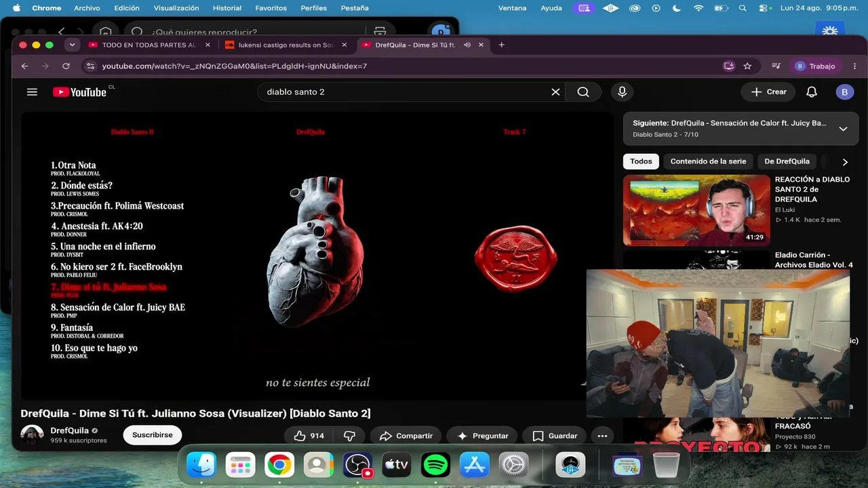This screenshot has width=868, height=488.
Task: Launch OBS Studio from the Dock
Action: (357, 465)
